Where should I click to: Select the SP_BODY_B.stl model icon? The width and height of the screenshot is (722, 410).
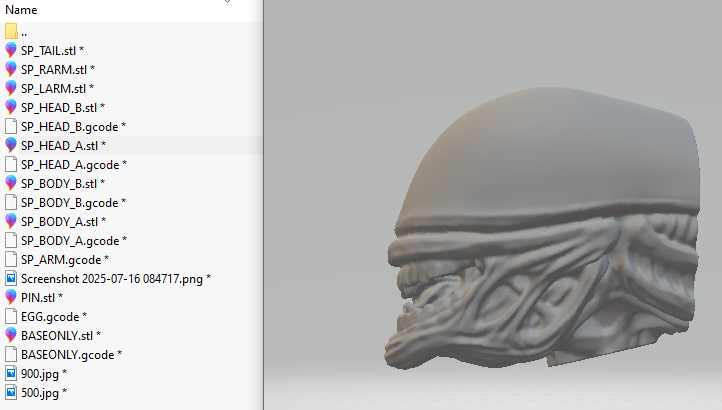(11, 183)
